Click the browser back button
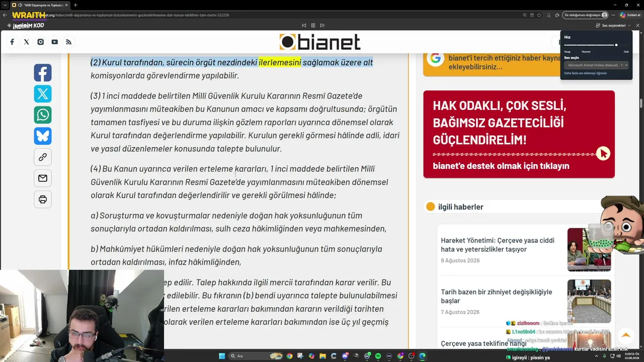This screenshot has height=362, width=644. (5, 15)
